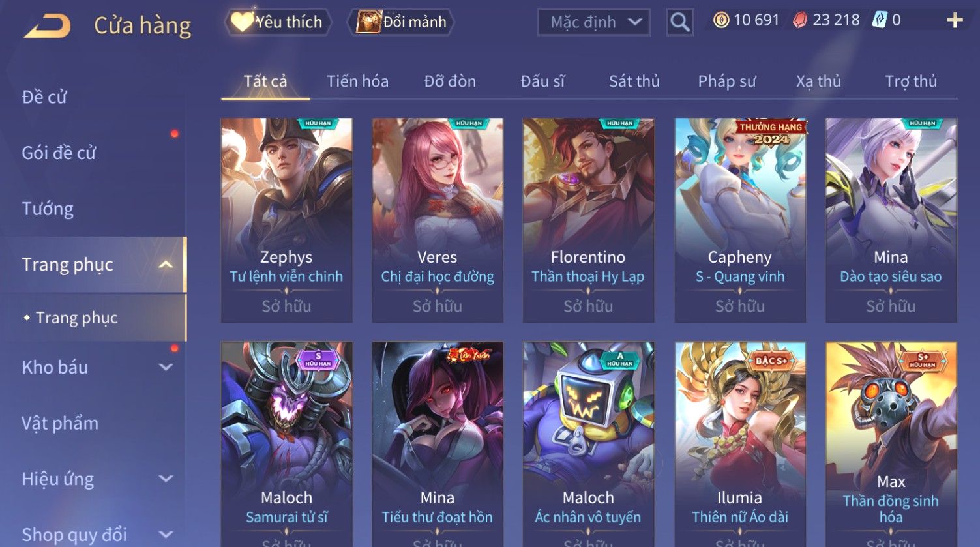Open Gói đề cử sidebar item

point(59,153)
